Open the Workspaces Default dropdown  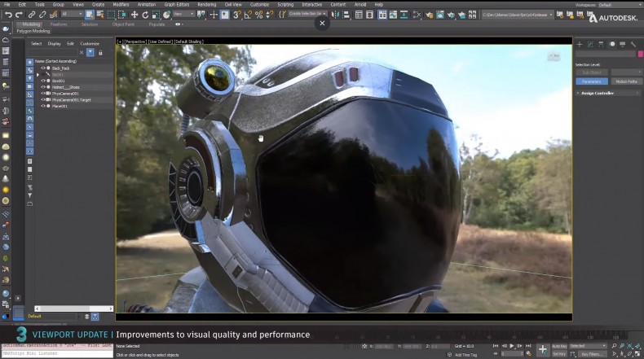click(x=617, y=5)
